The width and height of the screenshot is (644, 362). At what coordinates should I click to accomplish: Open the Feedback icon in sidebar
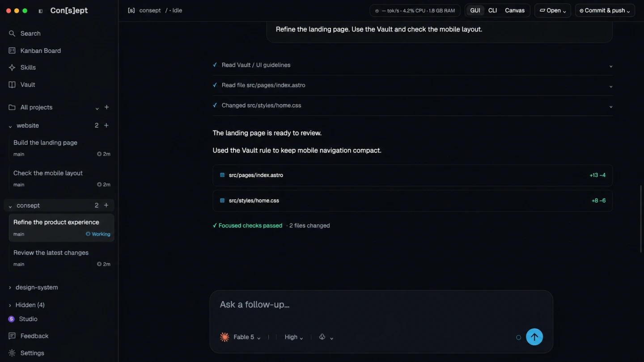point(12,336)
